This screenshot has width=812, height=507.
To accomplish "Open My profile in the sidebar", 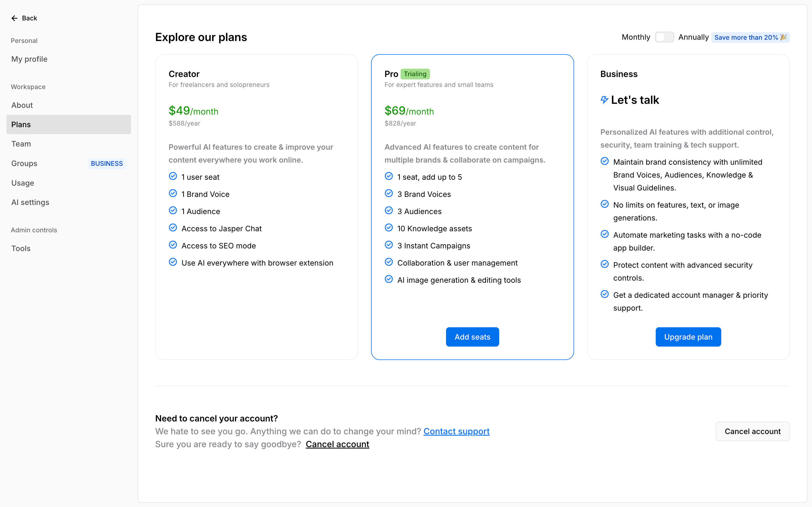I will point(29,59).
